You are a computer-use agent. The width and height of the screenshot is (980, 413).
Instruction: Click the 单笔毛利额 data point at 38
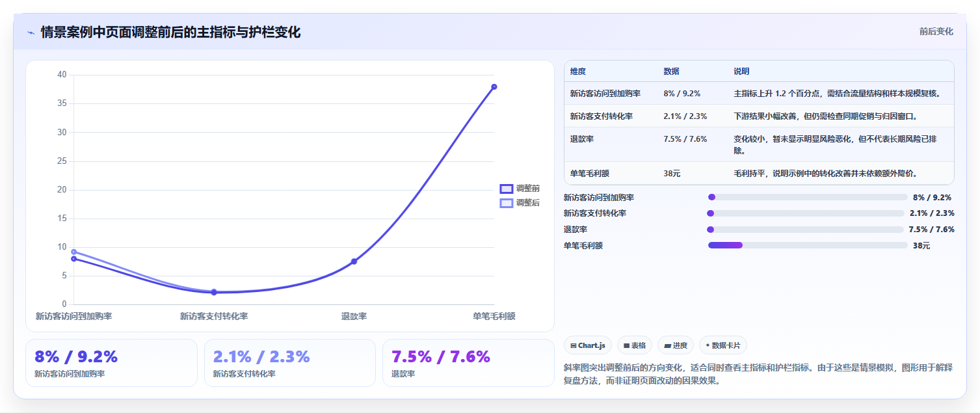494,87
